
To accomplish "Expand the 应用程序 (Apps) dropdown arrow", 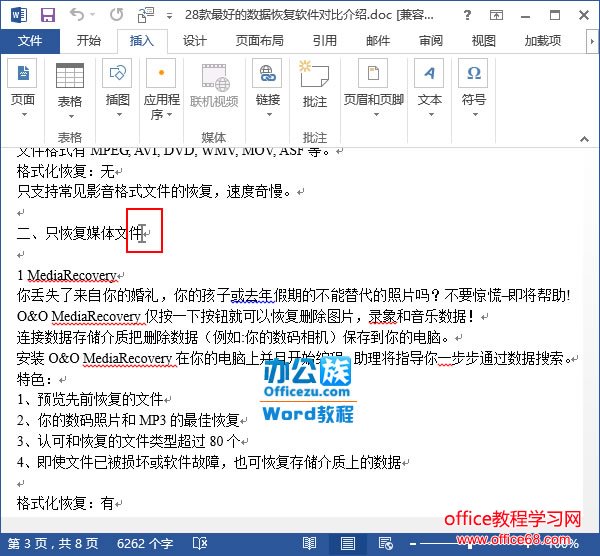I will pyautogui.click(x=169, y=115).
